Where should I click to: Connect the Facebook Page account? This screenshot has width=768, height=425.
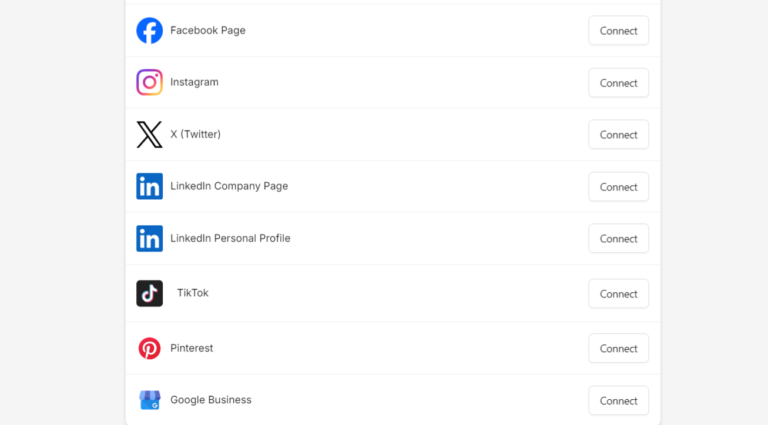618,31
